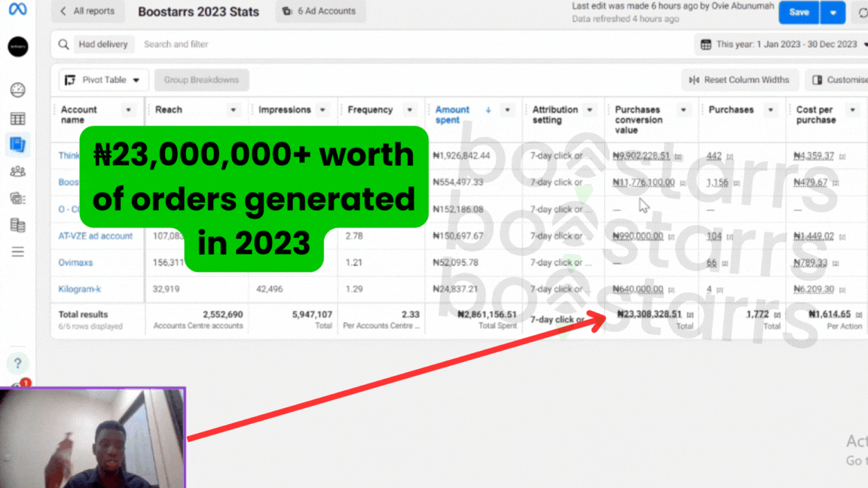Open the Impressions column menu arrow
This screenshot has height=488, width=868.
click(x=322, y=110)
